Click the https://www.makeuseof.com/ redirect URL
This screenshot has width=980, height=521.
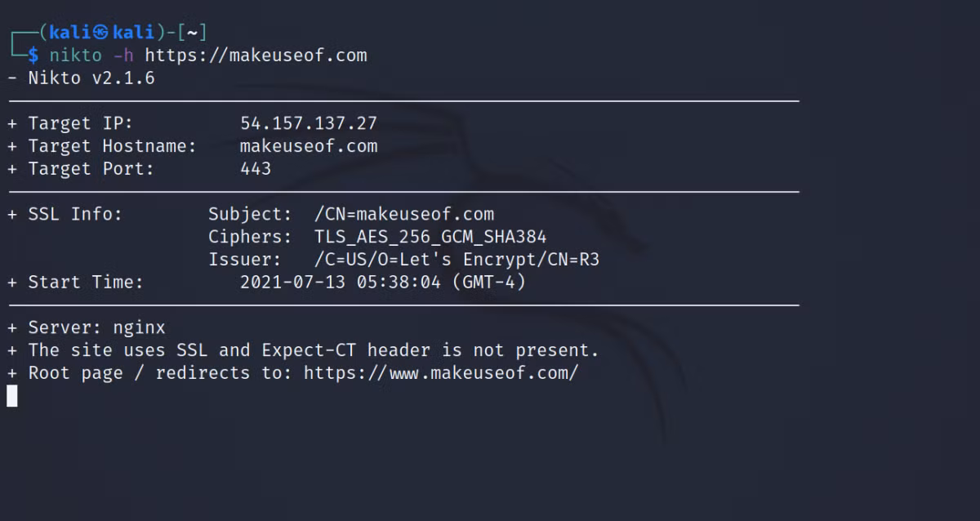pos(441,373)
